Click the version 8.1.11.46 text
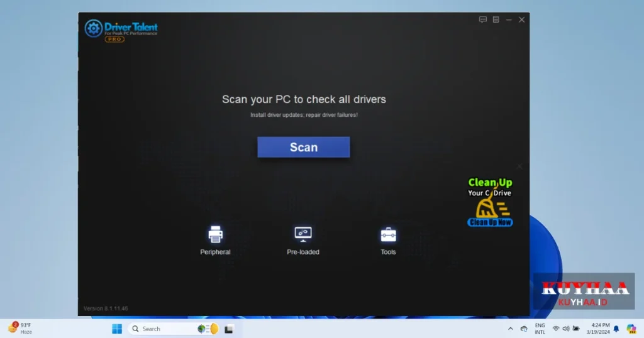The height and width of the screenshot is (338, 644). [x=106, y=308]
